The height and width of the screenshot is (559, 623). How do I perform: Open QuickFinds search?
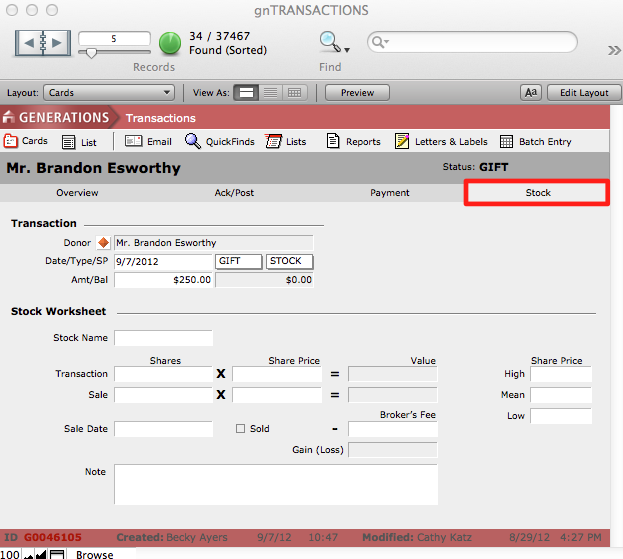[x=219, y=142]
